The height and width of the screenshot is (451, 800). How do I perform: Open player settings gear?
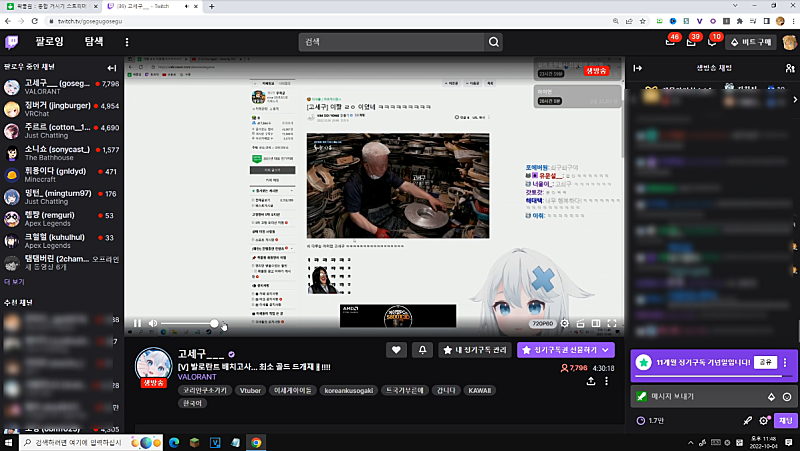(565, 323)
